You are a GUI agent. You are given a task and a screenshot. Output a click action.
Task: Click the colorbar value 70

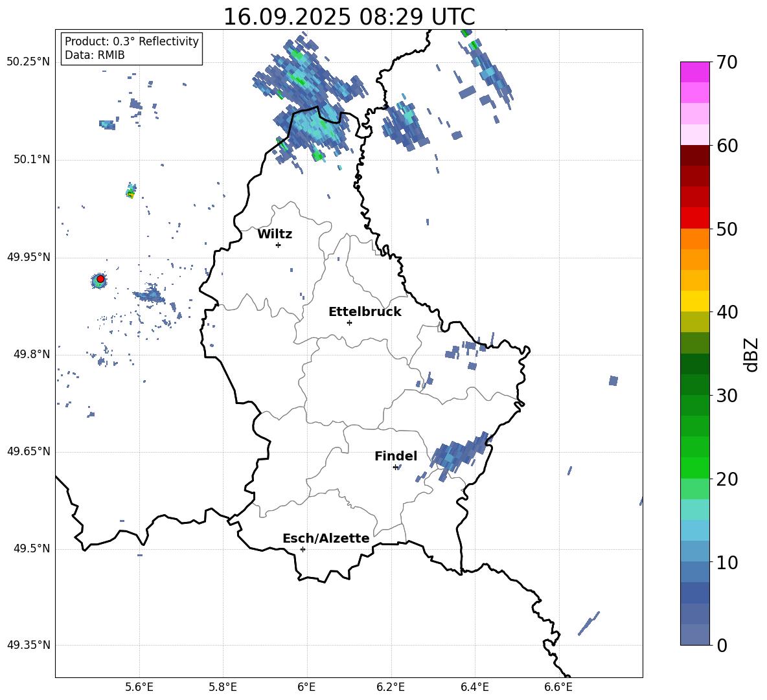[x=727, y=63]
